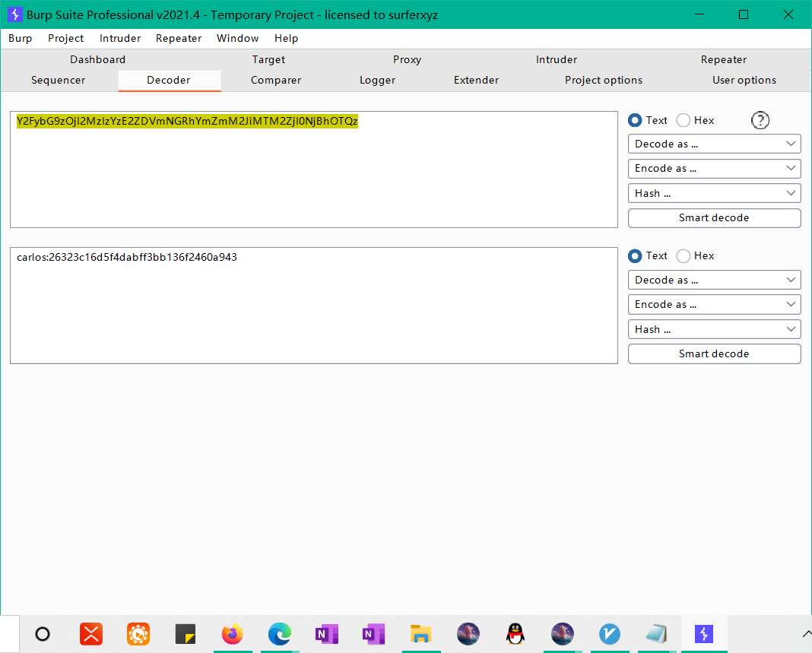Open the Project menu
The height and width of the screenshot is (653, 812).
(66, 38)
